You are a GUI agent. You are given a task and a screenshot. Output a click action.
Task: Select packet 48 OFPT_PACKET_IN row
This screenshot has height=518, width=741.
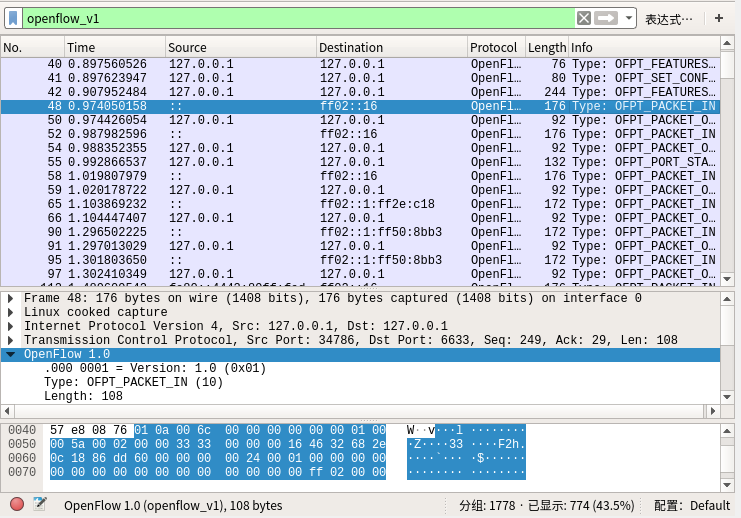click(x=360, y=106)
